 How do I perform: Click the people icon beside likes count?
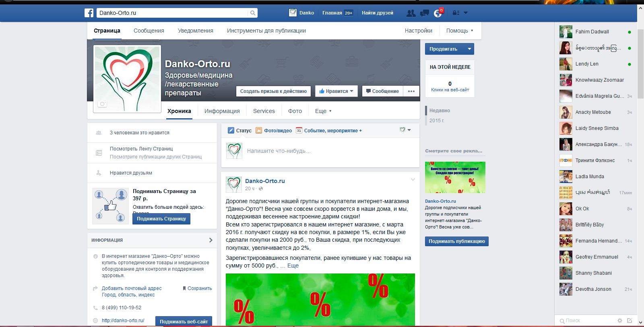99,133
